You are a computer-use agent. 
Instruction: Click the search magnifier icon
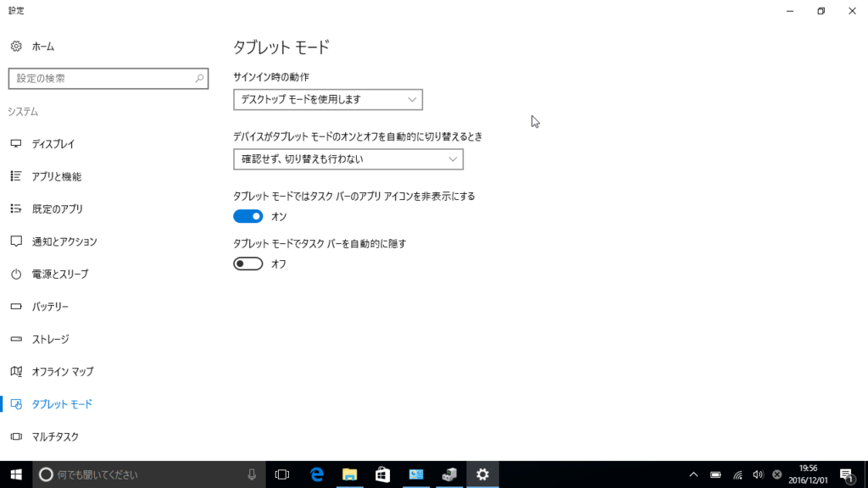199,79
